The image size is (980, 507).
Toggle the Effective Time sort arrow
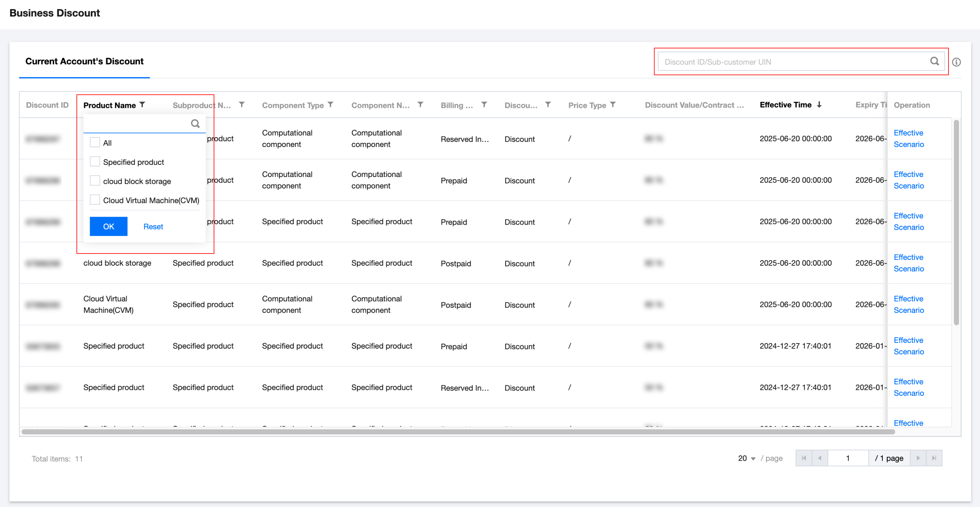tap(819, 105)
